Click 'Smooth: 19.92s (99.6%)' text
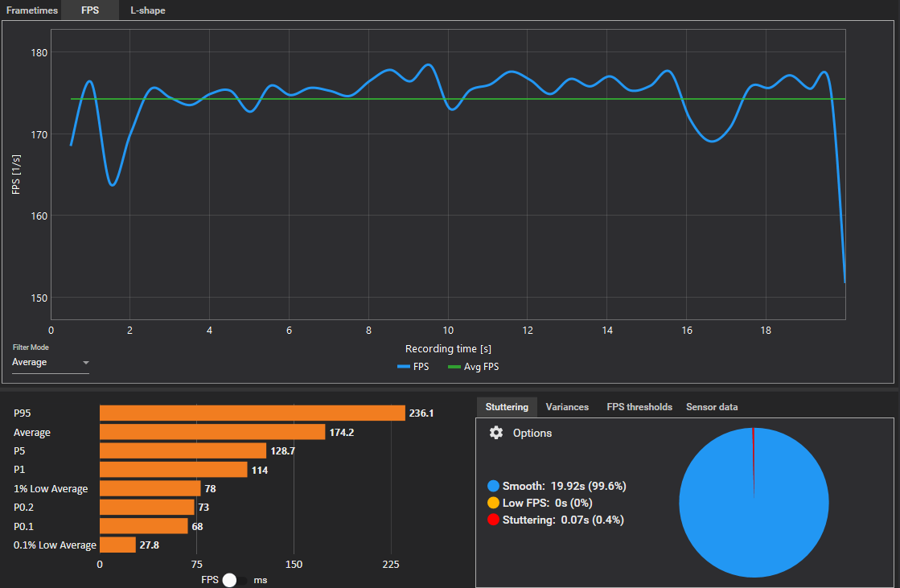The height and width of the screenshot is (588, 900). [565, 486]
